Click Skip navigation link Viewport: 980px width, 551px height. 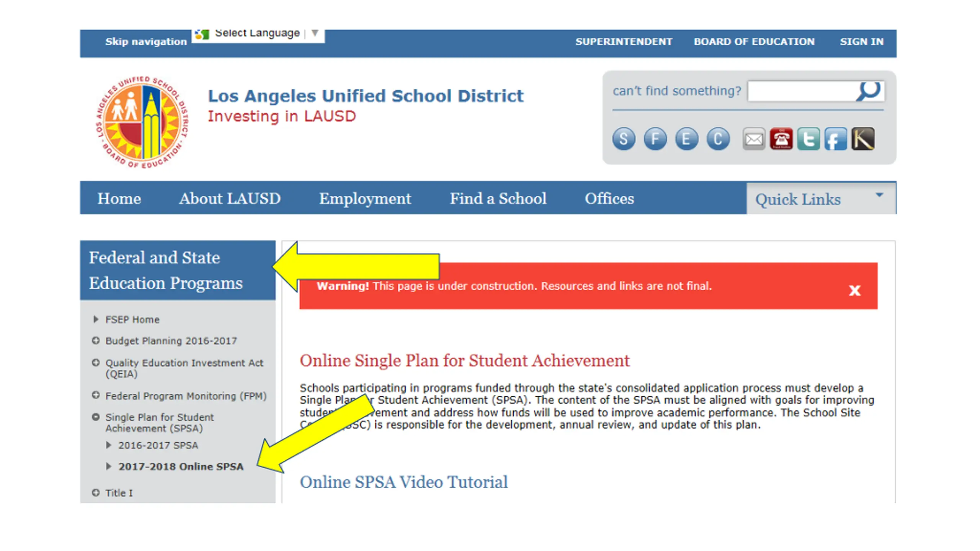[146, 42]
